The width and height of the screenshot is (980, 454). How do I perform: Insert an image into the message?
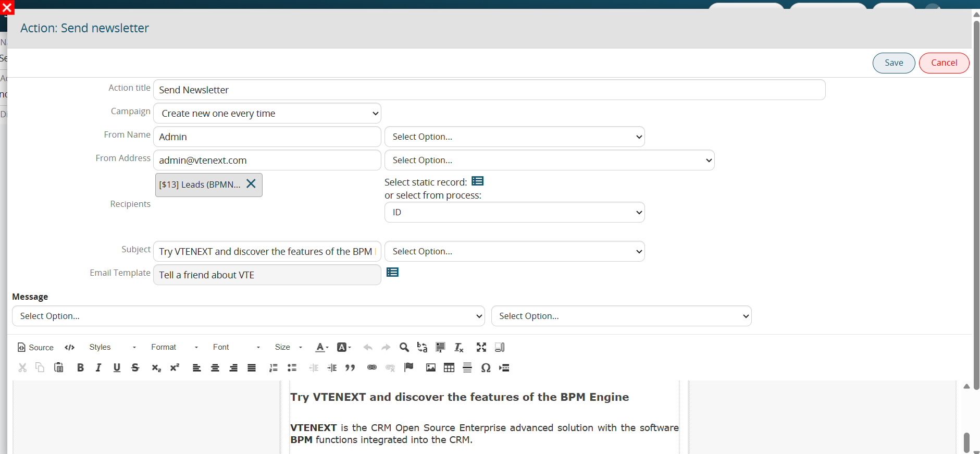(x=431, y=367)
